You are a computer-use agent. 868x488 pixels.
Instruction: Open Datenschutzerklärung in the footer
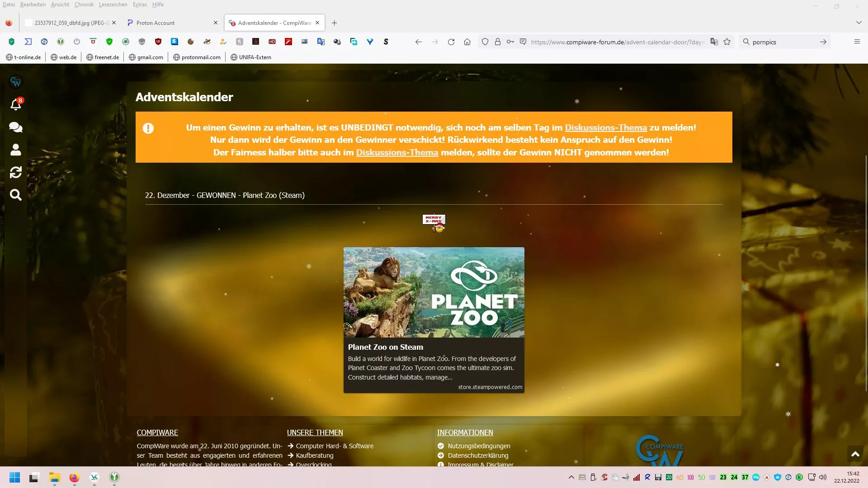(x=478, y=455)
